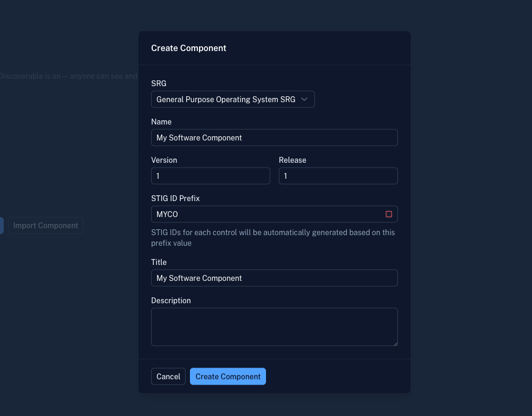Click inside the empty Description box
This screenshot has height=416, width=532.
click(x=275, y=326)
